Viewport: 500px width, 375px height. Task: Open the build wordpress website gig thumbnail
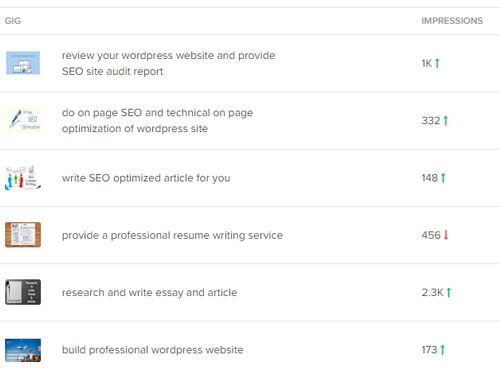23,350
